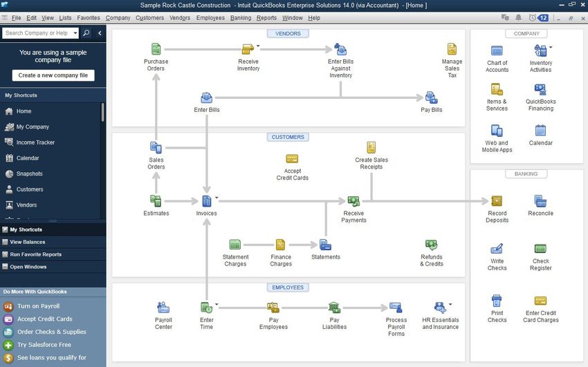The image size is (588, 367).
Task: Open HR Essentials and Insurance icon
Action: click(x=440, y=308)
